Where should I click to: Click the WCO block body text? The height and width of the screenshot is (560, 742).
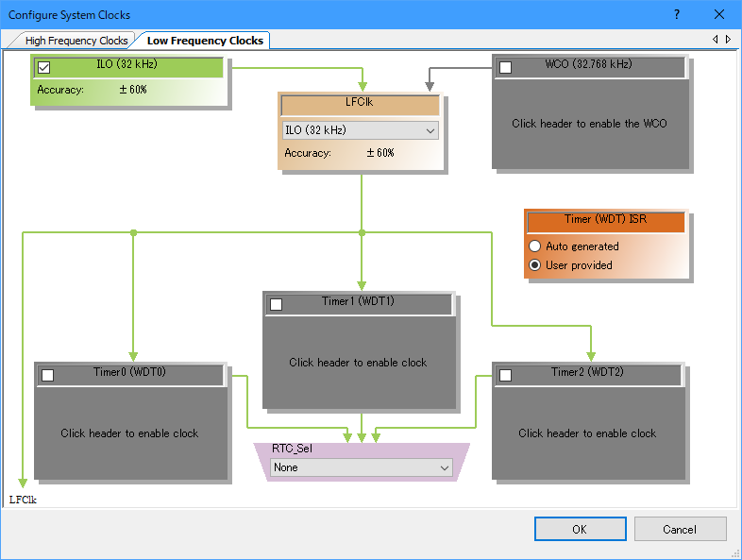(589, 124)
